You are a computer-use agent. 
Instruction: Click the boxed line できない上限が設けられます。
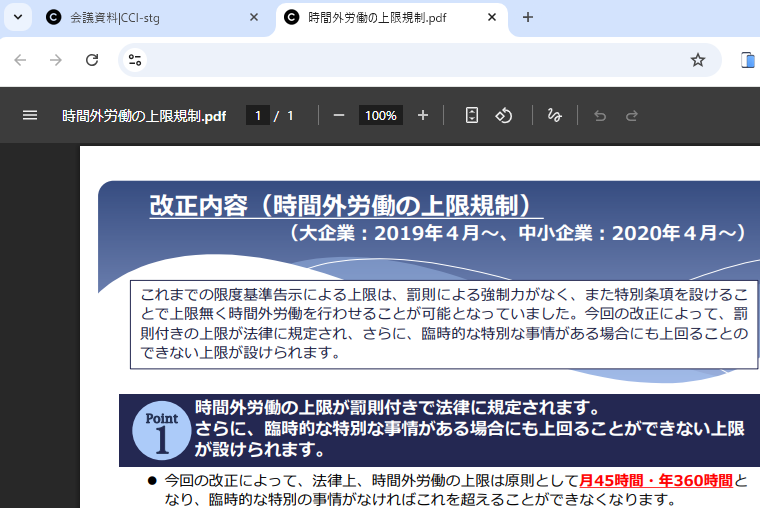pos(240,352)
